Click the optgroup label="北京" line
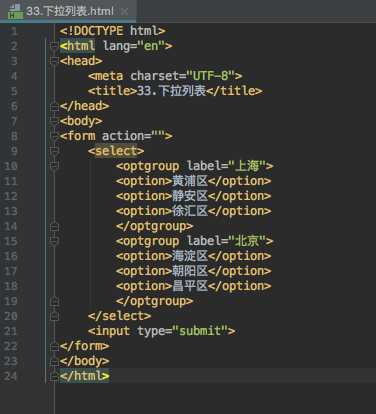The width and height of the screenshot is (376, 414). (195, 241)
